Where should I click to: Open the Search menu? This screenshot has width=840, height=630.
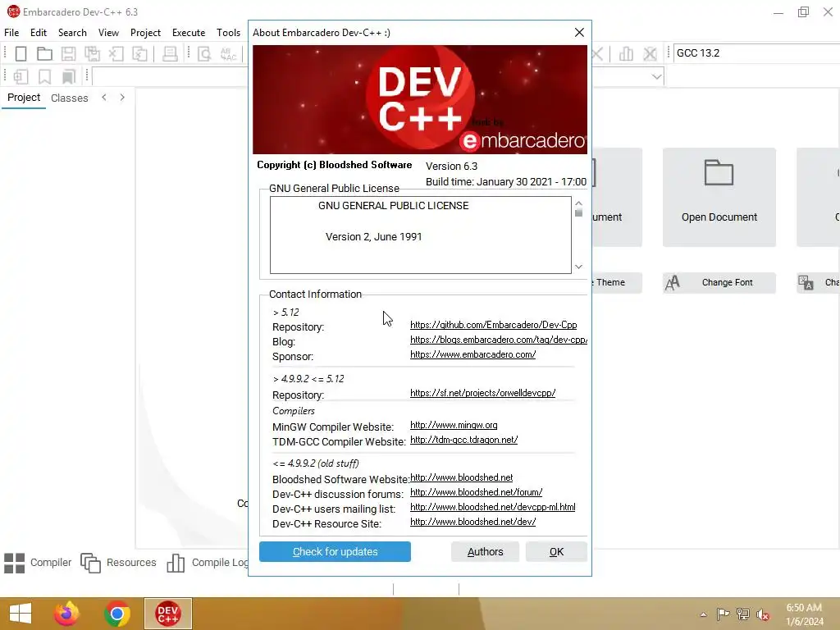click(x=72, y=33)
